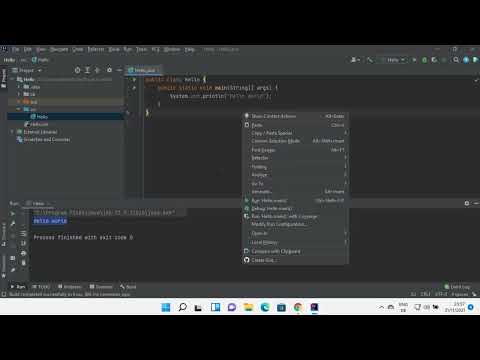The width and height of the screenshot is (480, 360).
Task: Click the wrench icon in Run panel
Action: point(13,224)
